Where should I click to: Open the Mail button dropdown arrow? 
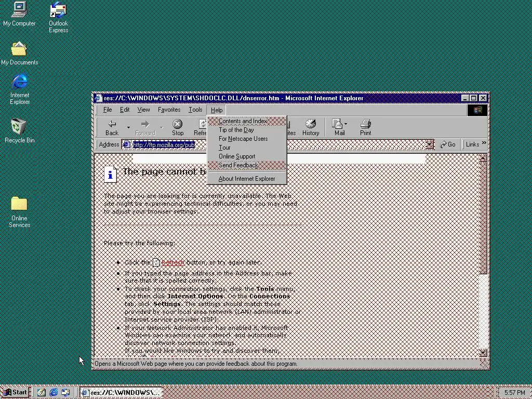(x=345, y=124)
